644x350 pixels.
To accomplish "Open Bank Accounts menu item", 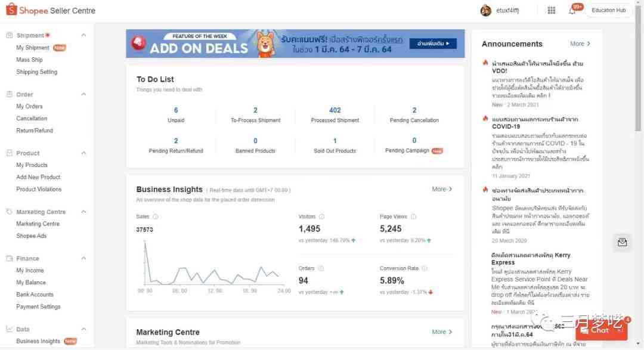I will pos(35,295).
